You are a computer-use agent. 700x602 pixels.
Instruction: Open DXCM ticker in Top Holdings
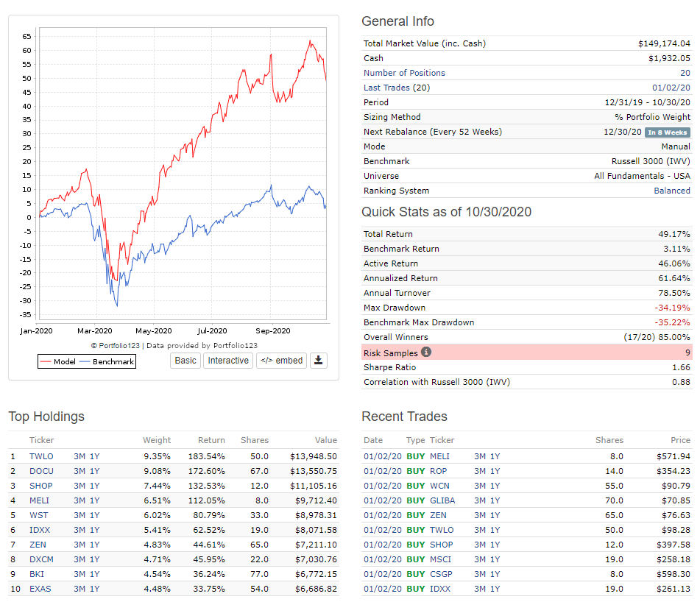pos(42,559)
